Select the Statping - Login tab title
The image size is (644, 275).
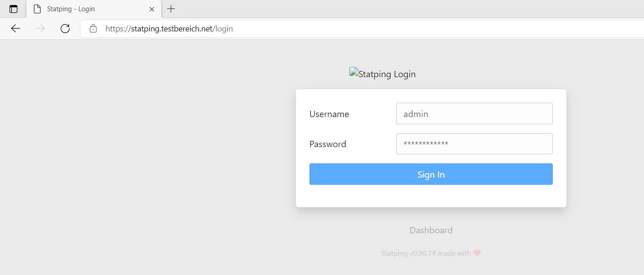point(71,9)
